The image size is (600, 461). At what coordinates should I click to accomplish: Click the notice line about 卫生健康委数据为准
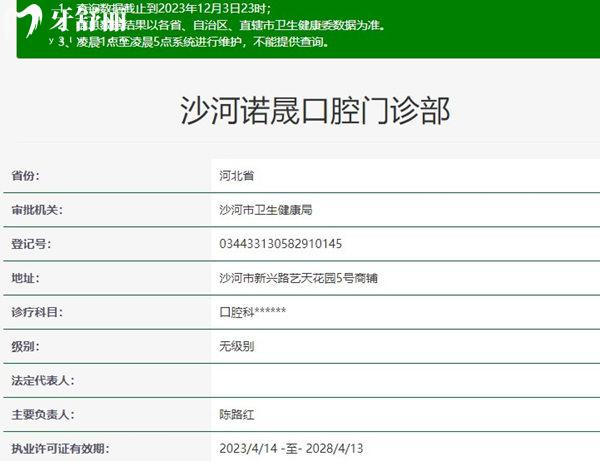(220, 25)
